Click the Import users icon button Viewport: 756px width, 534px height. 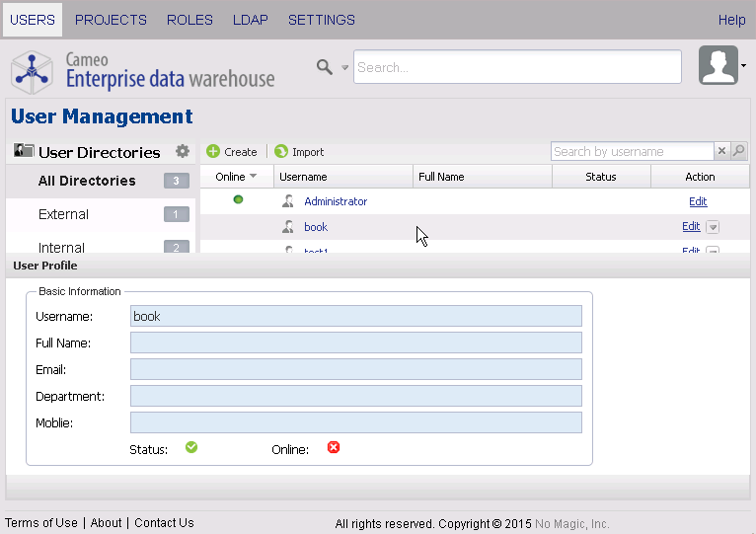click(281, 152)
